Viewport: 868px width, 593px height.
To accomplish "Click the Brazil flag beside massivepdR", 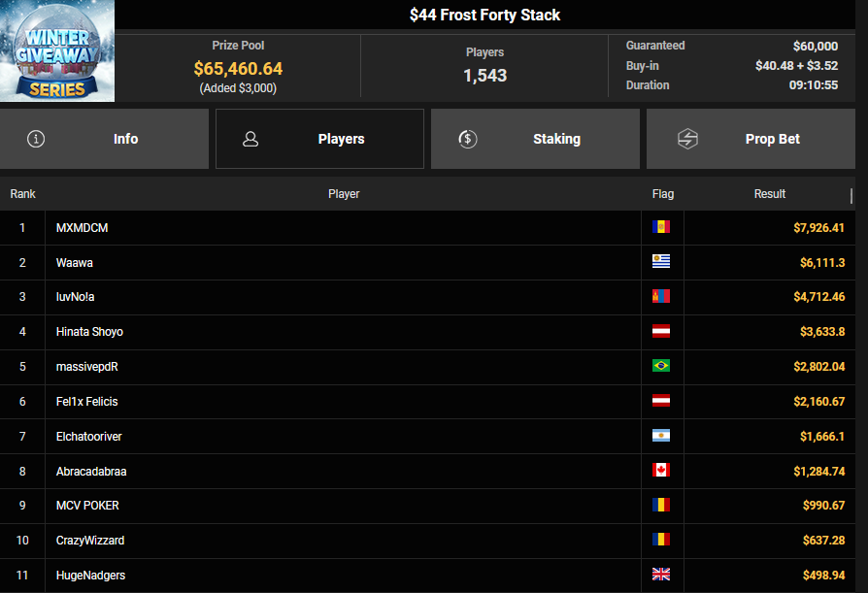I will tap(661, 366).
